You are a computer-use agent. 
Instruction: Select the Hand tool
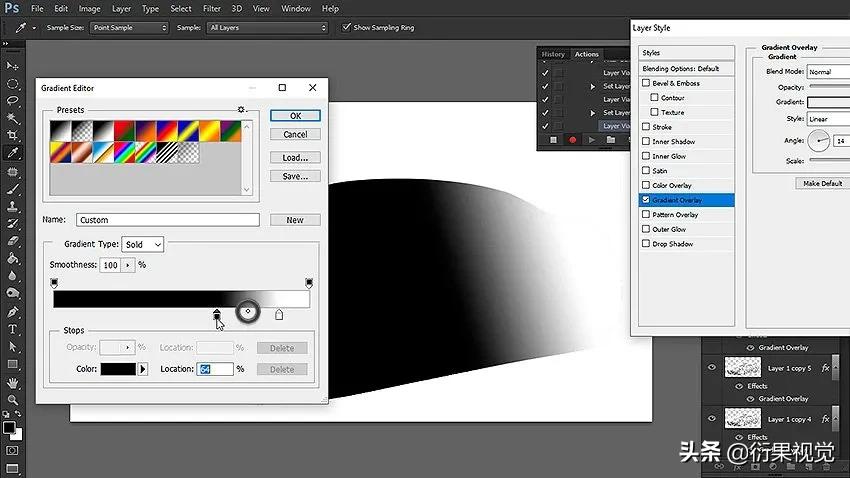pos(13,382)
